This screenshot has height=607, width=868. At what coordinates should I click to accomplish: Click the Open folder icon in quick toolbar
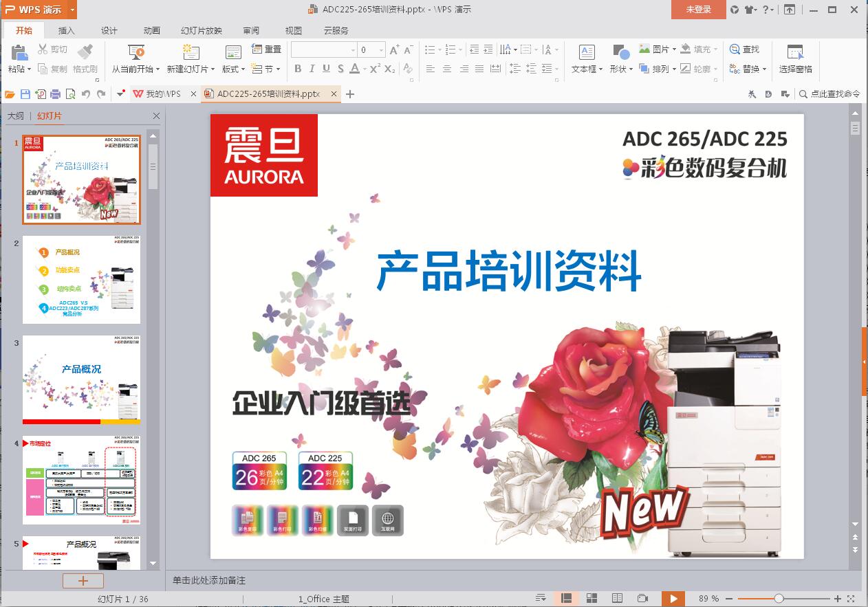10,94
